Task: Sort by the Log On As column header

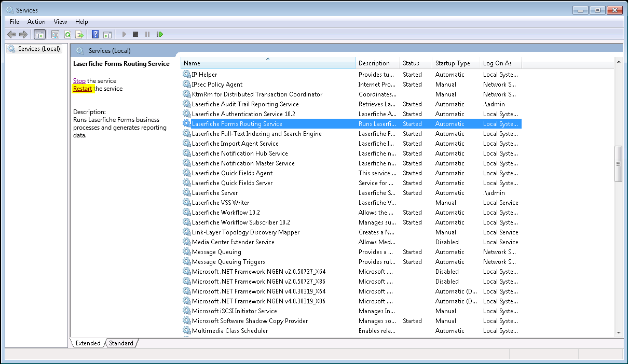Action: (x=500, y=63)
